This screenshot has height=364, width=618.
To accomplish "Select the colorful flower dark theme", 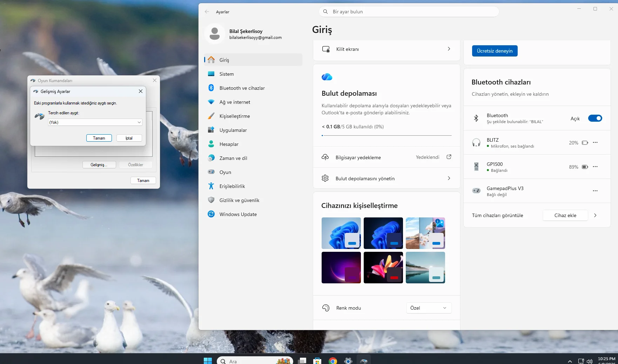I will tap(383, 268).
